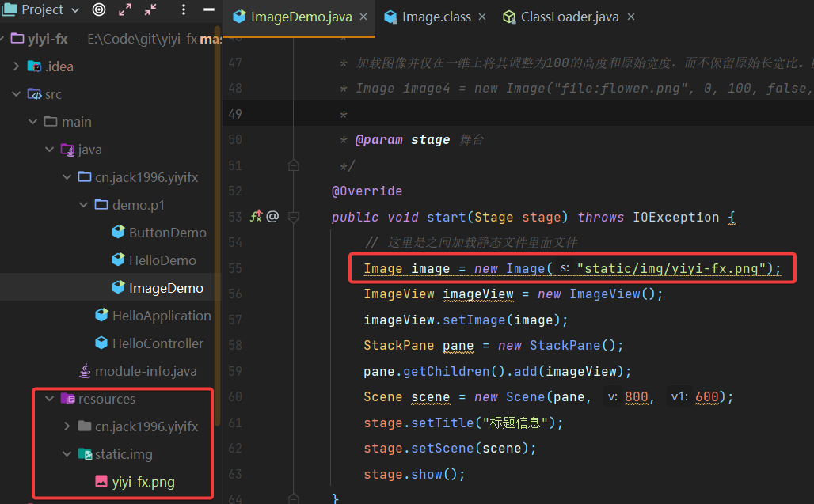Click the resources folder icon
814x504 pixels.
(x=67, y=398)
